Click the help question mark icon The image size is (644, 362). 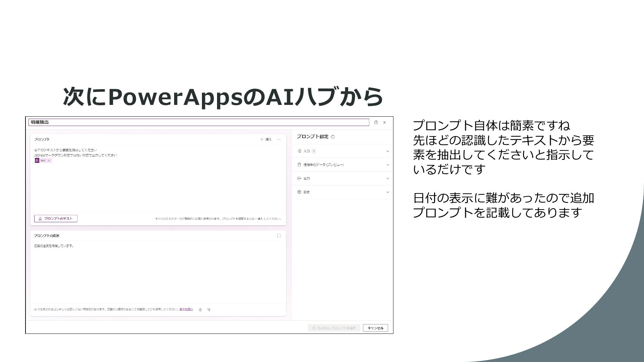click(376, 123)
